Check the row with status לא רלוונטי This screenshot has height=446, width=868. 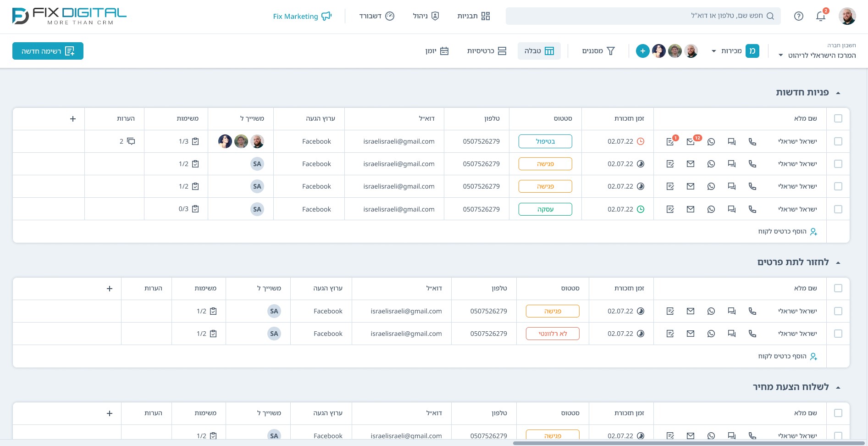point(838,334)
